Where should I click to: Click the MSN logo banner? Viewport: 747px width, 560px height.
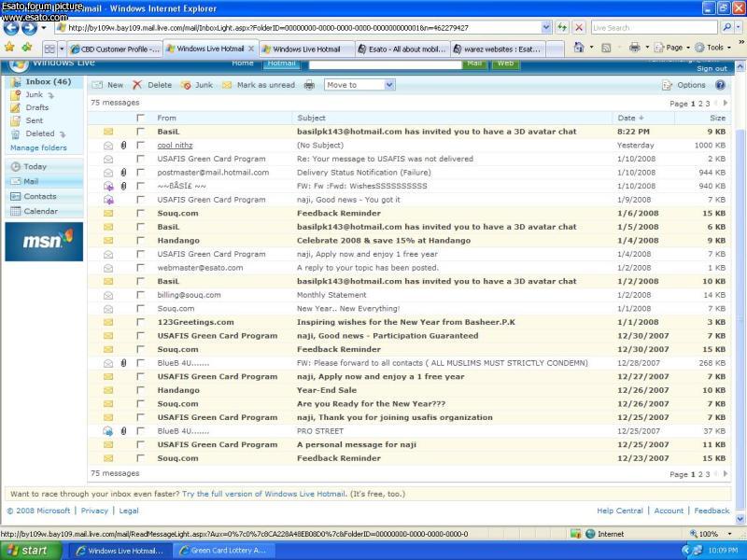[x=44, y=242]
